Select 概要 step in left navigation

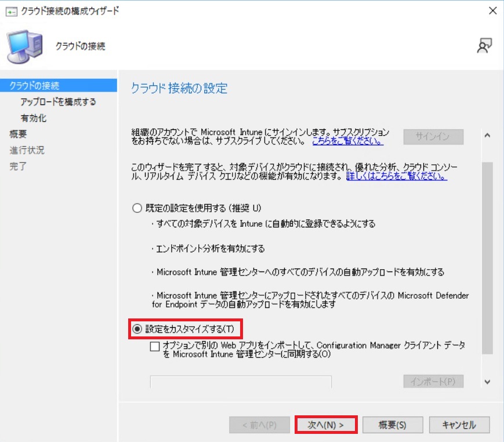tap(18, 134)
